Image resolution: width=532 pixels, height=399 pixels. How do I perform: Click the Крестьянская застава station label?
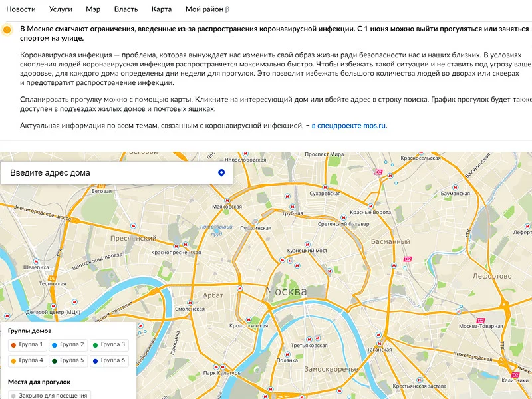420,386
